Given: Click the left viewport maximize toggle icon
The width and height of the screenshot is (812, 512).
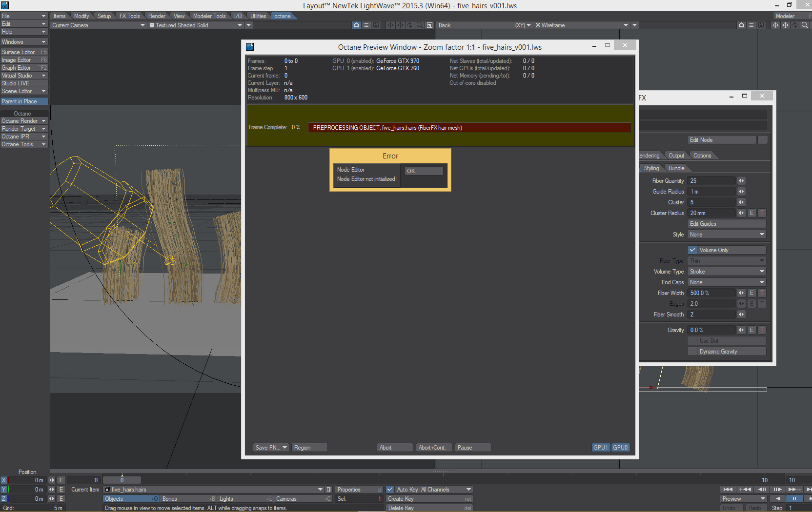Looking at the screenshot, I should tap(429, 25).
